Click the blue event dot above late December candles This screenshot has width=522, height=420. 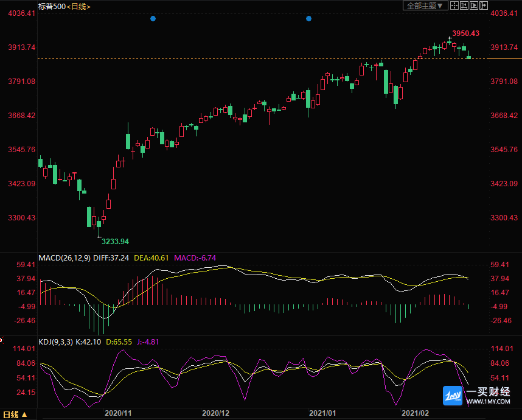tap(308, 19)
